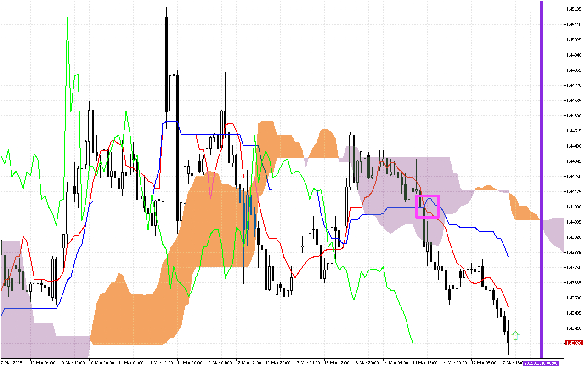Click the 17 Mar 05:00 time label
This screenshot has width=588, height=368.
coord(484,363)
